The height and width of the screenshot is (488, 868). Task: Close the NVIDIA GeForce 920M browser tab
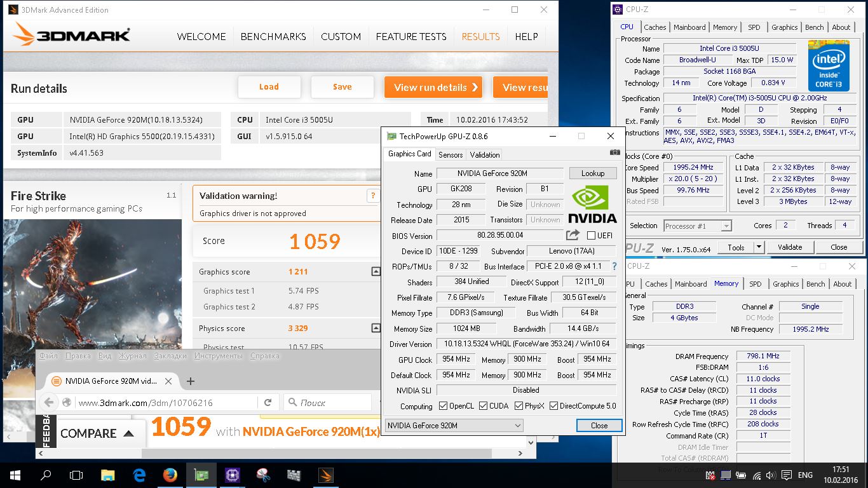168,381
